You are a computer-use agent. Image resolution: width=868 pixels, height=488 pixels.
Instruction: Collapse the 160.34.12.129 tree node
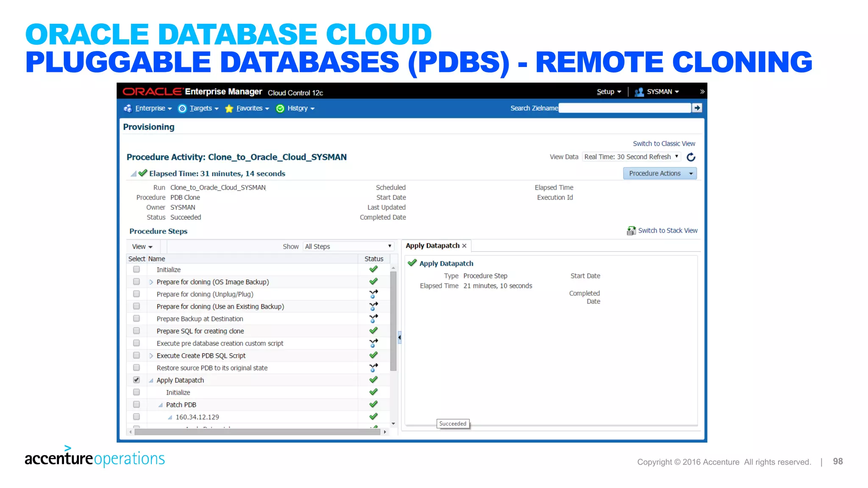[170, 418]
